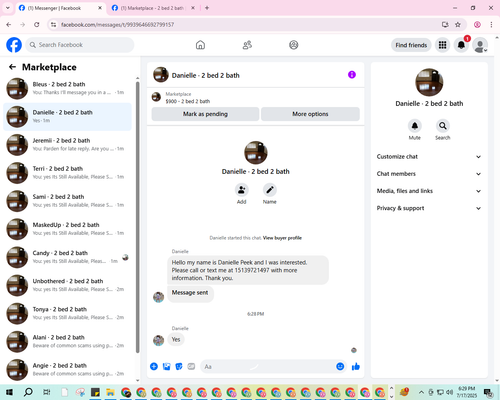500x400 pixels.
Task: Click the conversation list scrollbar
Action: (x=138, y=217)
